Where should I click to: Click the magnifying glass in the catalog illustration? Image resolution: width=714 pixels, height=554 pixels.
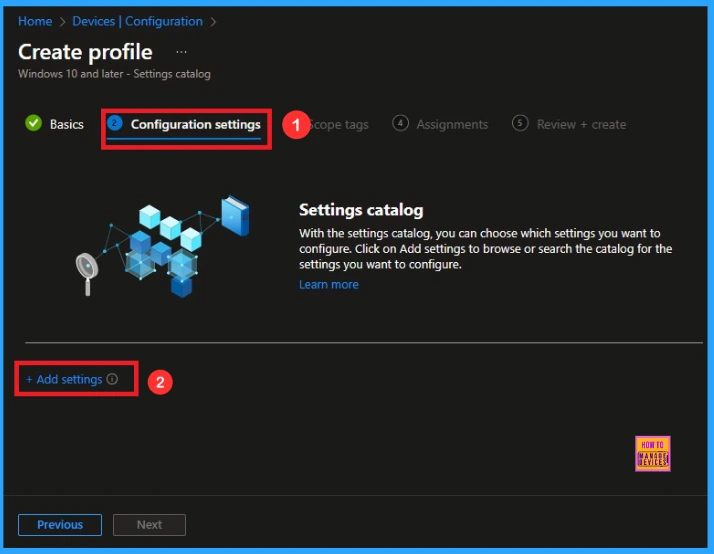pos(87,268)
